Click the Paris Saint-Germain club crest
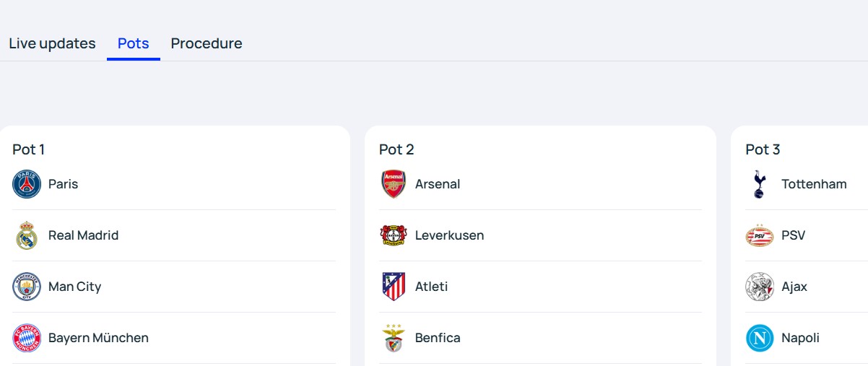The height and width of the screenshot is (366, 868). (x=27, y=184)
